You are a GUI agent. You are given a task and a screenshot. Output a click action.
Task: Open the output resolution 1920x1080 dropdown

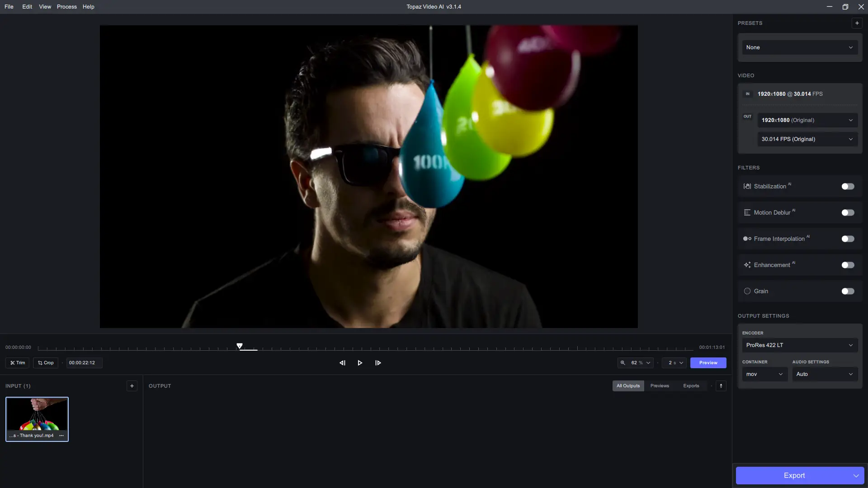tap(807, 120)
